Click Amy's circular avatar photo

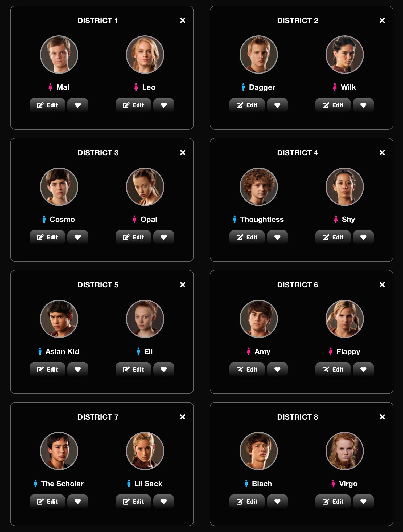click(x=259, y=319)
